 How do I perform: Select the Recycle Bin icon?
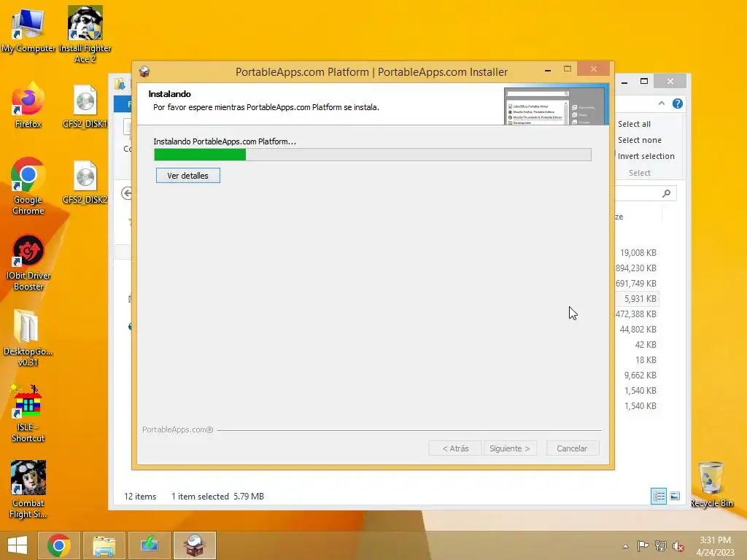pos(711,484)
